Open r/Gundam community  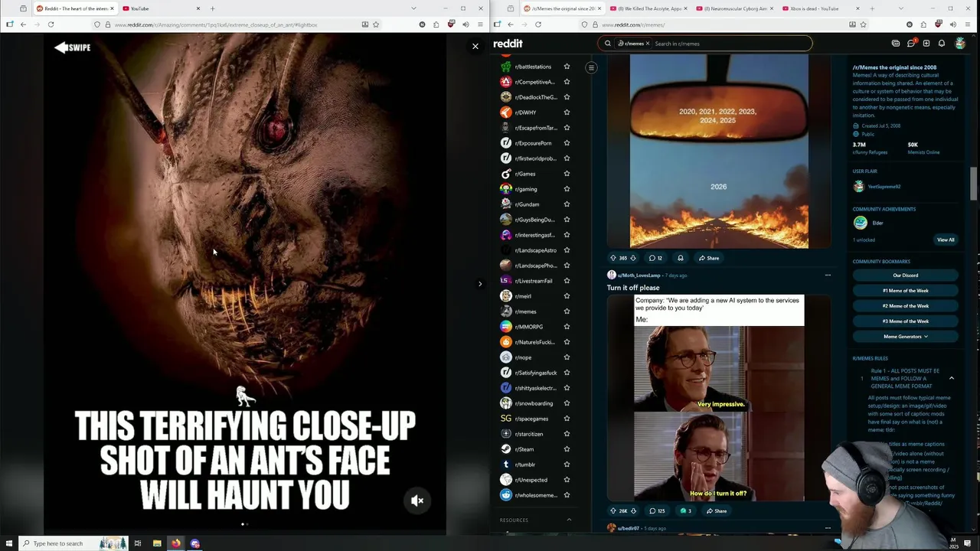tap(528, 204)
